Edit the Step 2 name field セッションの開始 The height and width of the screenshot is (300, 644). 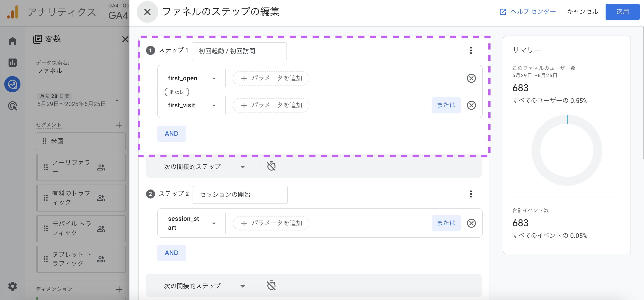pos(240,195)
